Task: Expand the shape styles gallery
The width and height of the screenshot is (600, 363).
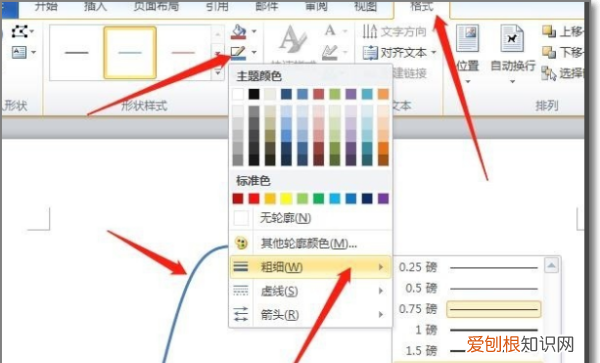Action: pyautogui.click(x=218, y=73)
